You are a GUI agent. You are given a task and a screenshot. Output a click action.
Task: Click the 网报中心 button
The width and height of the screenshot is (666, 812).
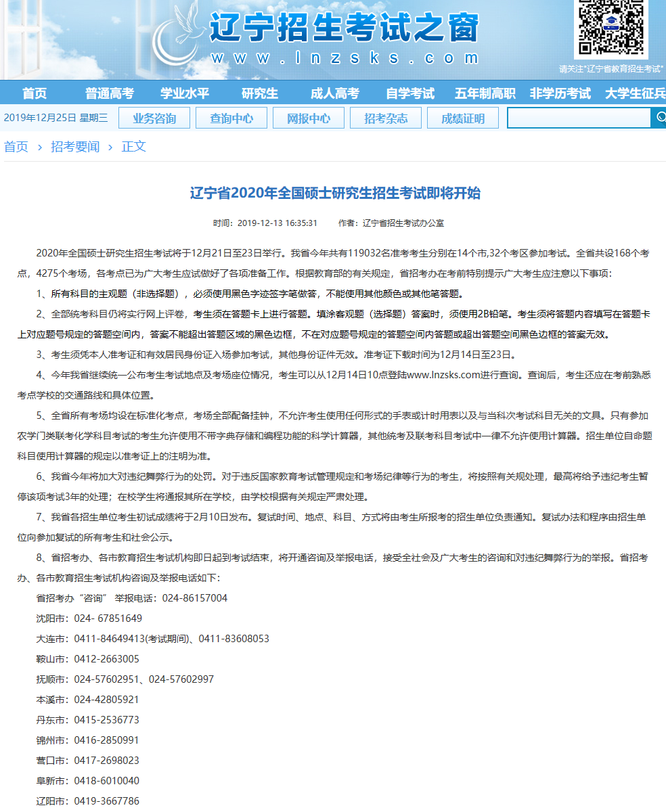[309, 118]
